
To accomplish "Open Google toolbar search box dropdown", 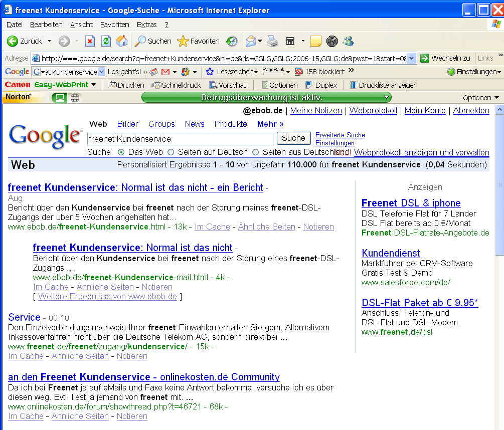I will (102, 72).
